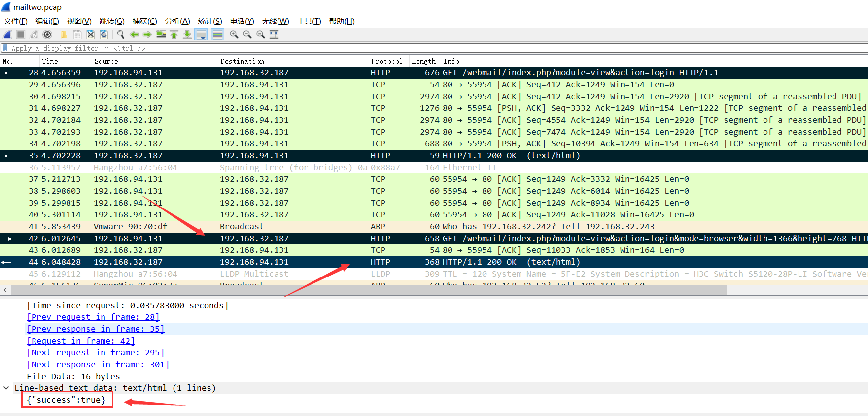Image resolution: width=868 pixels, height=416 pixels.
Task: Reload the capture file using toolbar icon
Action: (x=104, y=35)
